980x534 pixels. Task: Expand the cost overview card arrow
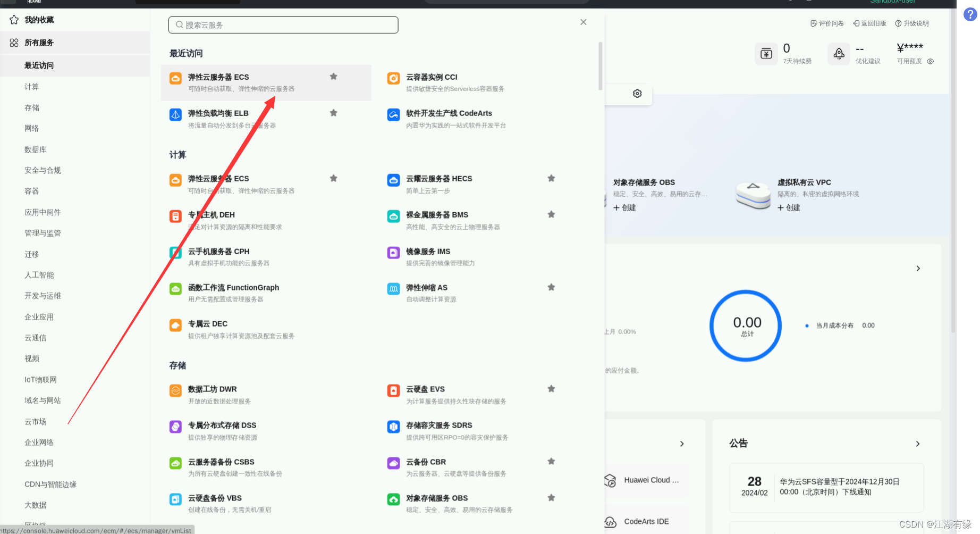pos(918,268)
